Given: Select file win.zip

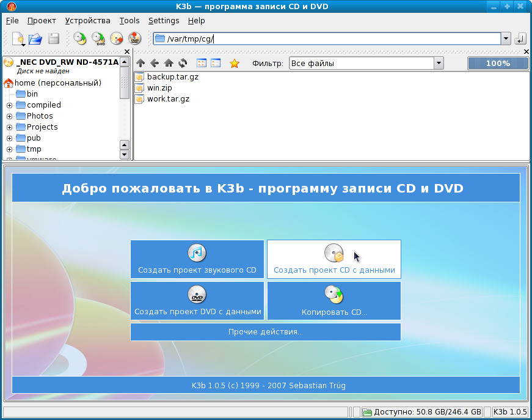Looking at the screenshot, I should click(159, 88).
